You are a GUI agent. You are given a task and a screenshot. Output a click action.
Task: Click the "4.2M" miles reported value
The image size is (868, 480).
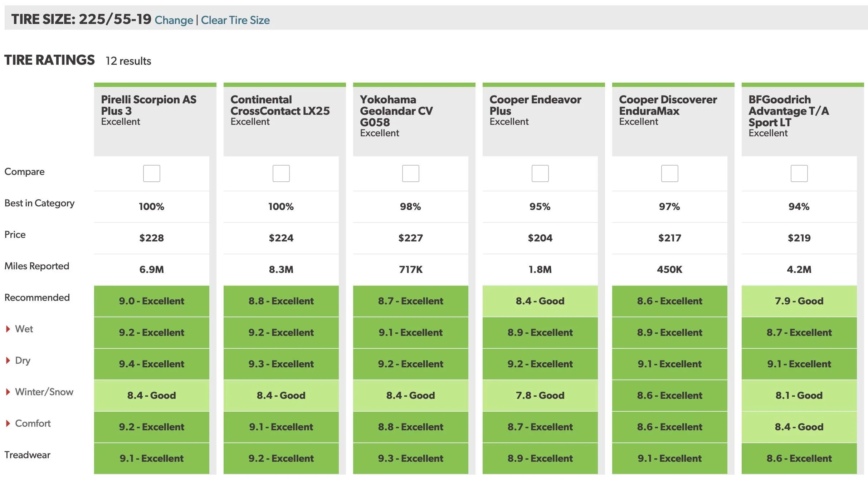point(799,269)
